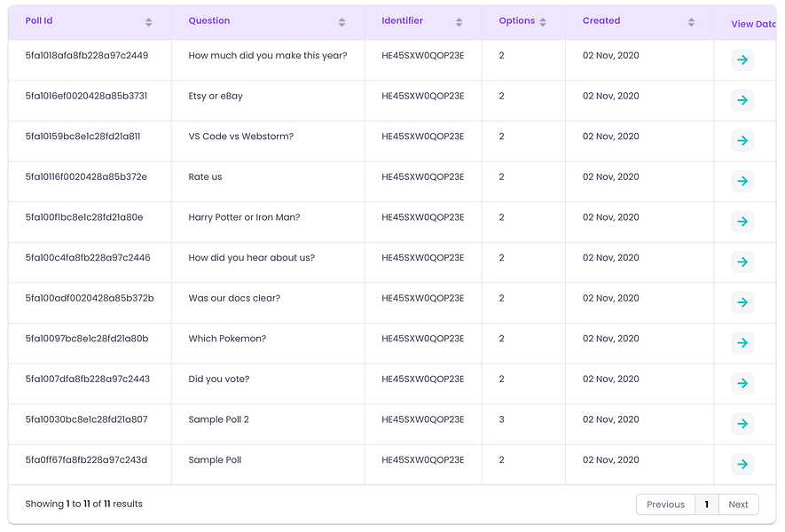The image size is (785, 532).
Task: Click the Next pagination button
Action: click(x=738, y=505)
